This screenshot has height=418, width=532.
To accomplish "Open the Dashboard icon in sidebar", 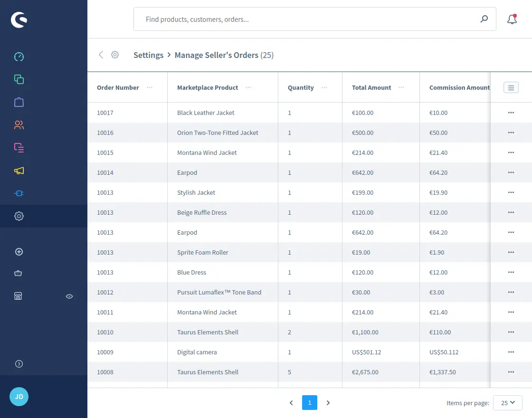I will (x=19, y=57).
